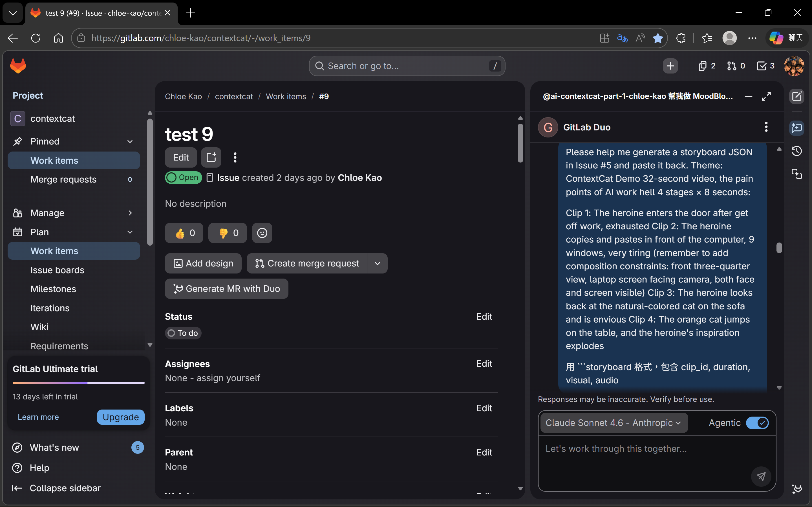This screenshot has height=507, width=812.
Task: Toggle the Agentic mode switch
Action: click(x=757, y=423)
